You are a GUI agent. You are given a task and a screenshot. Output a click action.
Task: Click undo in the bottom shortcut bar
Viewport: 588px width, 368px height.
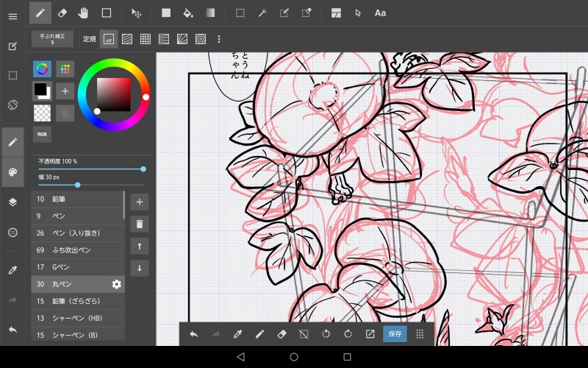click(193, 334)
